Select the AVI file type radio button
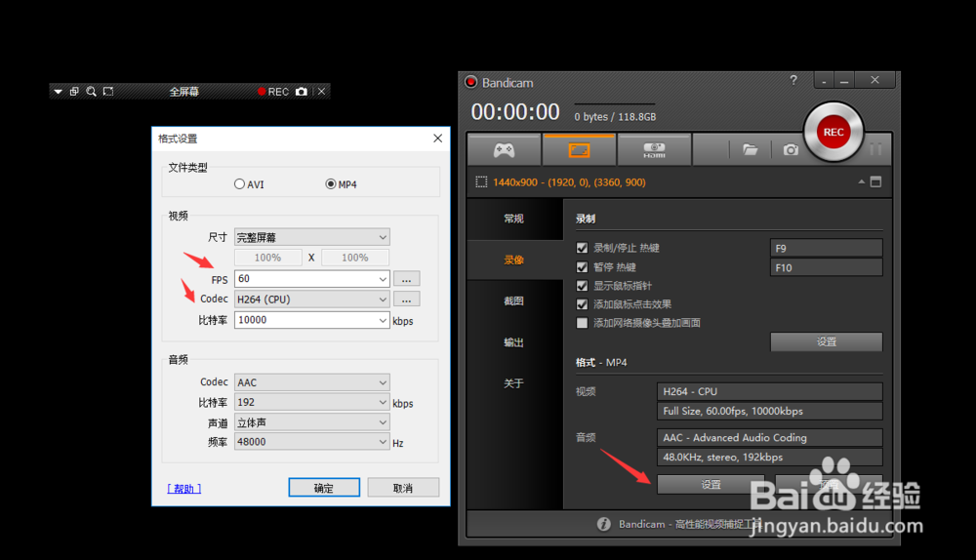This screenshot has width=976, height=560. click(240, 184)
